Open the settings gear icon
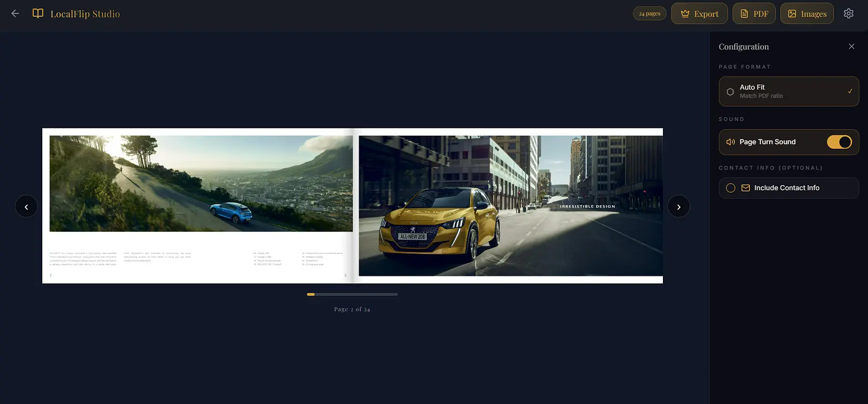Viewport: 868px width, 404px height. pos(848,14)
